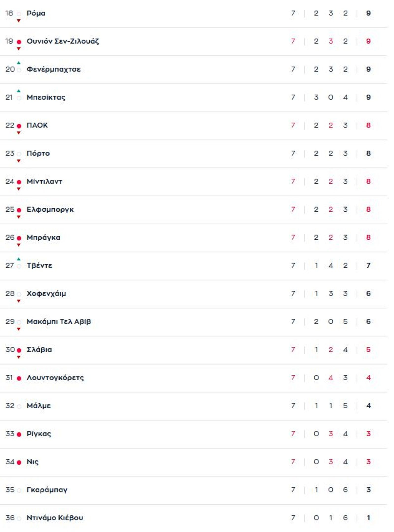Viewport: 394px width, 532px height.
Task: Click the red live dot beside Ουνιόν Σεν-Ζιλουάζ
Action: pyautogui.click(x=19, y=42)
